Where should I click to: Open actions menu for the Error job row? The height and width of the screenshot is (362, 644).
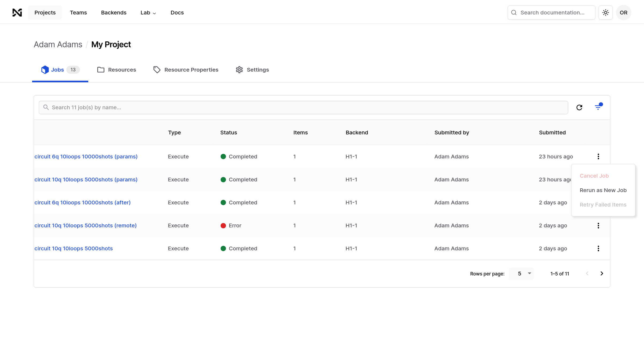click(x=598, y=225)
